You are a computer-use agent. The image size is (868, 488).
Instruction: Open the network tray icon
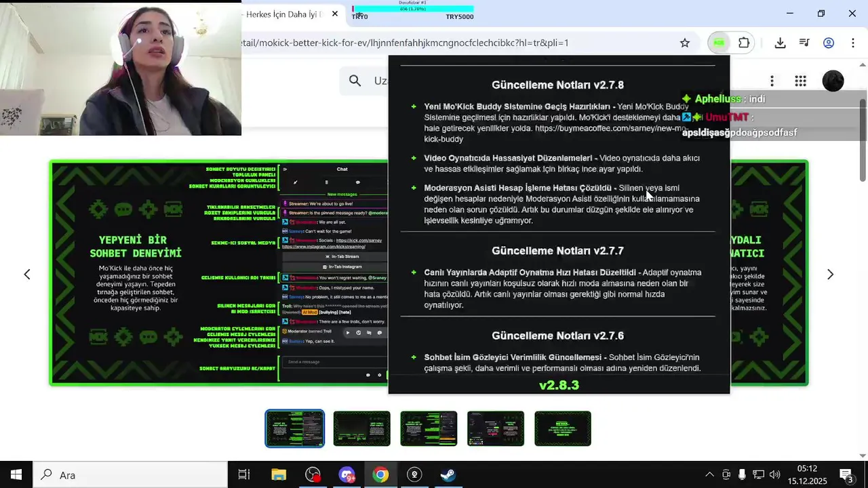[x=758, y=474]
